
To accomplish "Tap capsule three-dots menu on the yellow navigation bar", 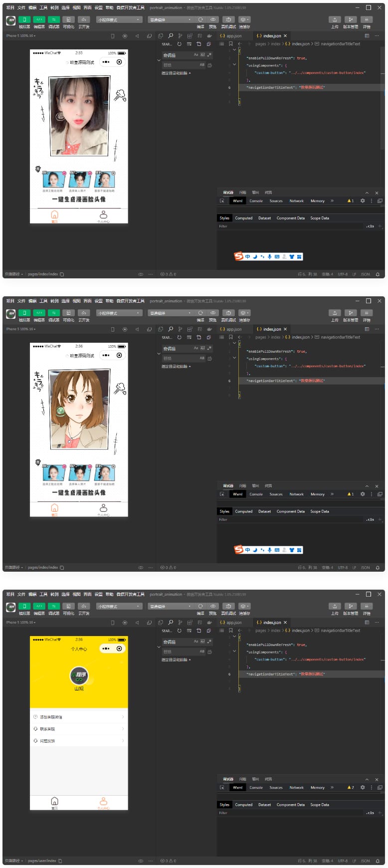I will [106, 649].
